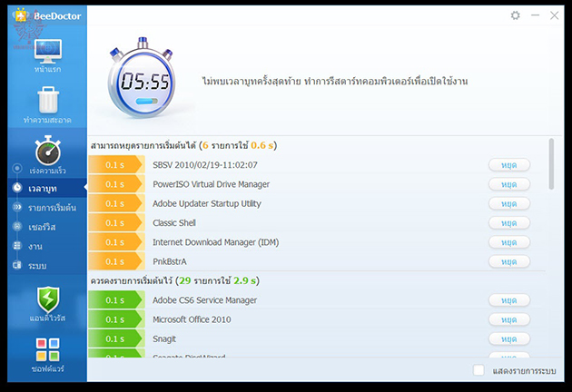This screenshot has height=392, width=572.
Task: Open the ซอฟต์แวร์ colored squares icon
Action: pos(48,349)
